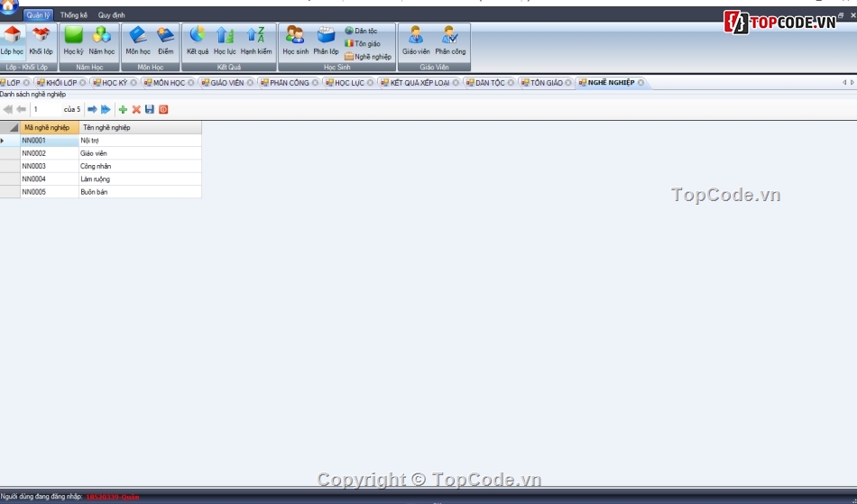Click the record position number field
Screen dimensions: 857x504
45,109
